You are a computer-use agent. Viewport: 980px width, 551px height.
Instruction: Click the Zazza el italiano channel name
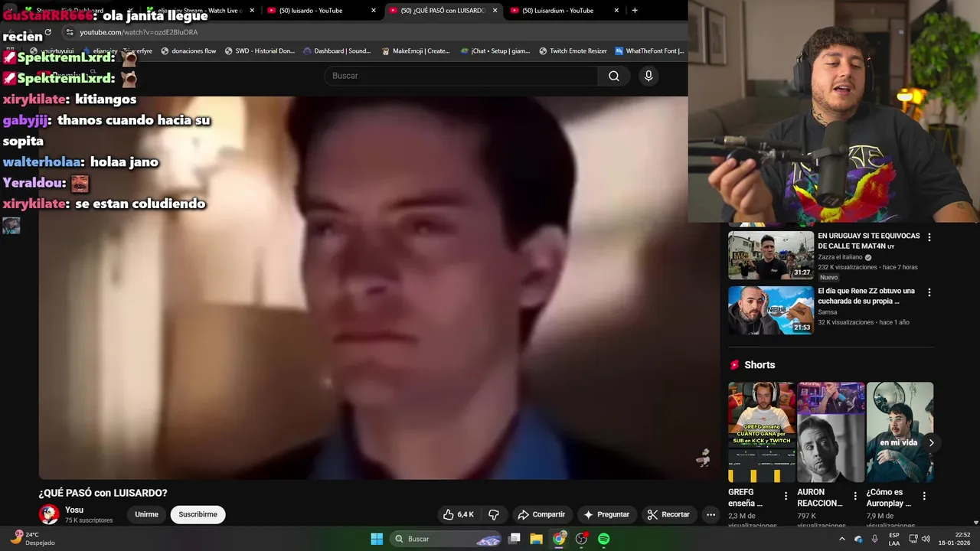(840, 257)
